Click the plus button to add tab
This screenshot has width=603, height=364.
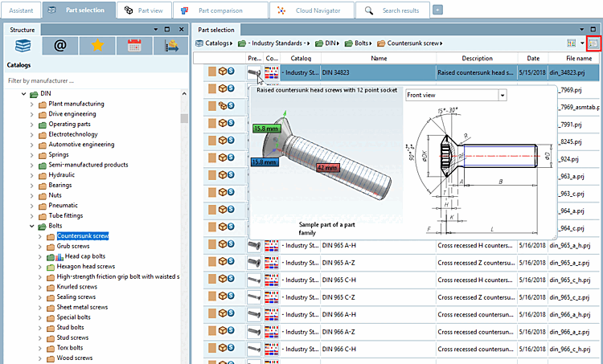coord(437,10)
